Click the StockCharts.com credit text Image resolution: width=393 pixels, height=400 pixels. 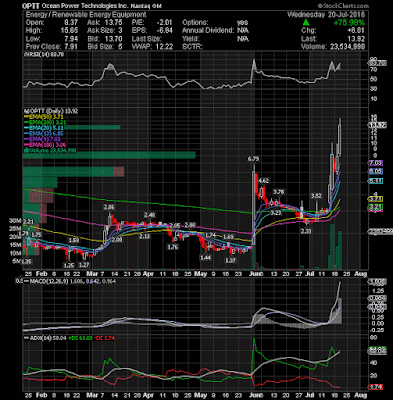pyautogui.click(x=343, y=6)
